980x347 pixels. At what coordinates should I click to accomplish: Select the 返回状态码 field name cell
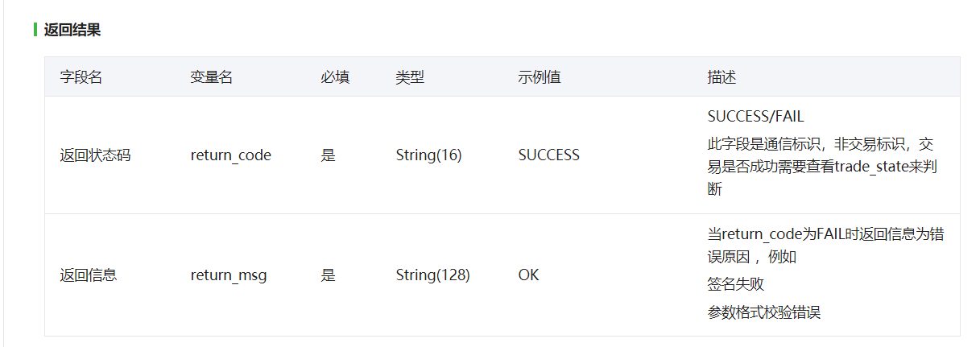pos(96,155)
